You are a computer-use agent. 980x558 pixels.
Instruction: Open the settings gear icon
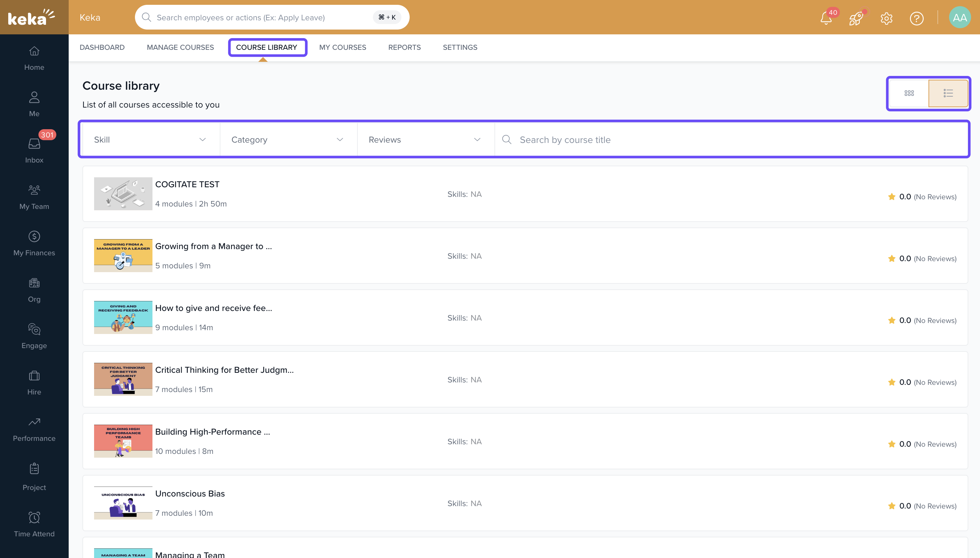coord(886,18)
